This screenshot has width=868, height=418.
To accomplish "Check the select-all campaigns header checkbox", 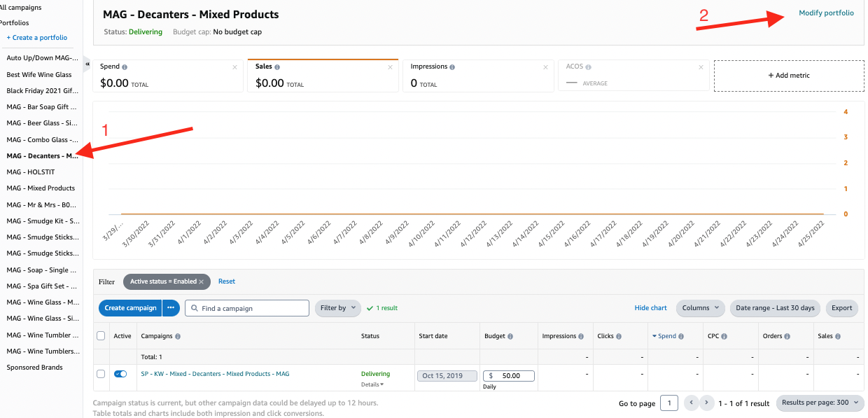I will (x=101, y=336).
